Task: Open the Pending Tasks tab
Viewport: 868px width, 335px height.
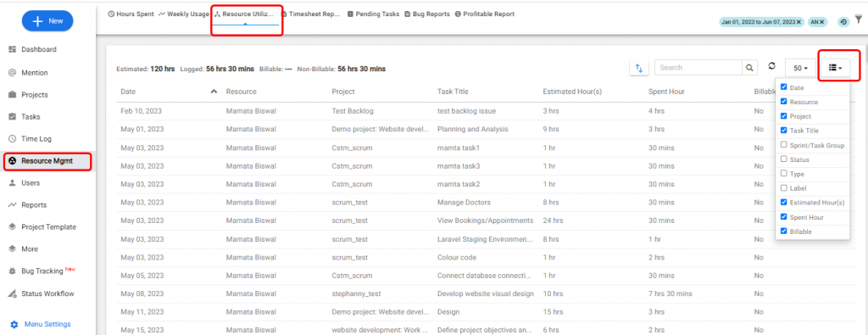Action: [x=373, y=14]
